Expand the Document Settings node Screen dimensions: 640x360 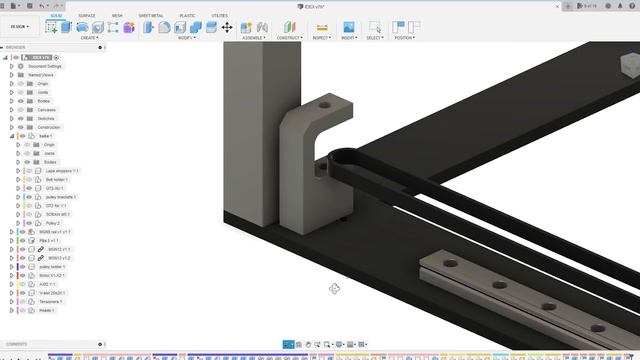pos(11,66)
